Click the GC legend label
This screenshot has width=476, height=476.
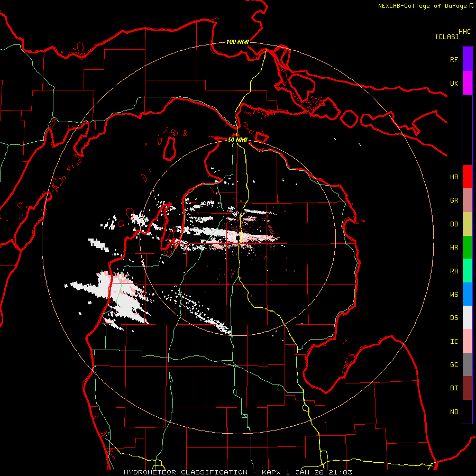pyautogui.click(x=454, y=365)
